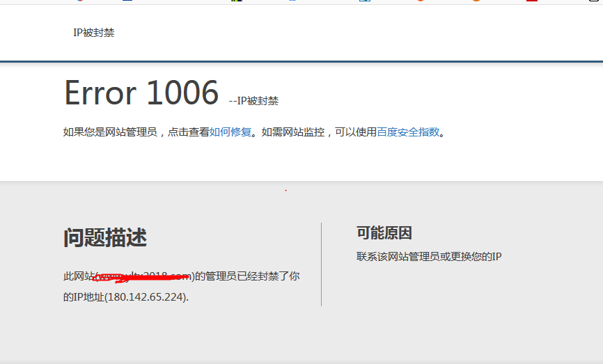Open the 如何修复 repair guide link
603x364 pixels.
point(230,132)
